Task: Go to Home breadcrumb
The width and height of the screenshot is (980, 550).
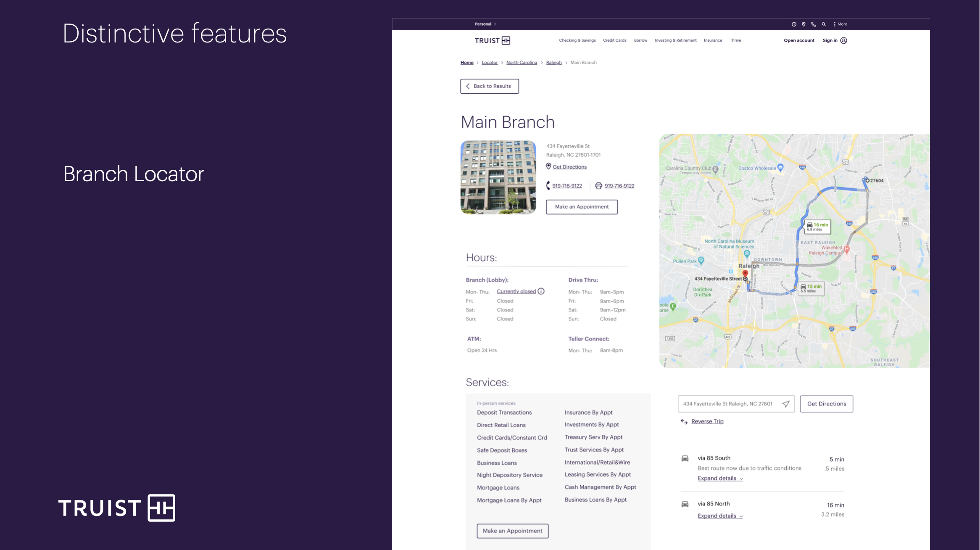Action: point(467,63)
